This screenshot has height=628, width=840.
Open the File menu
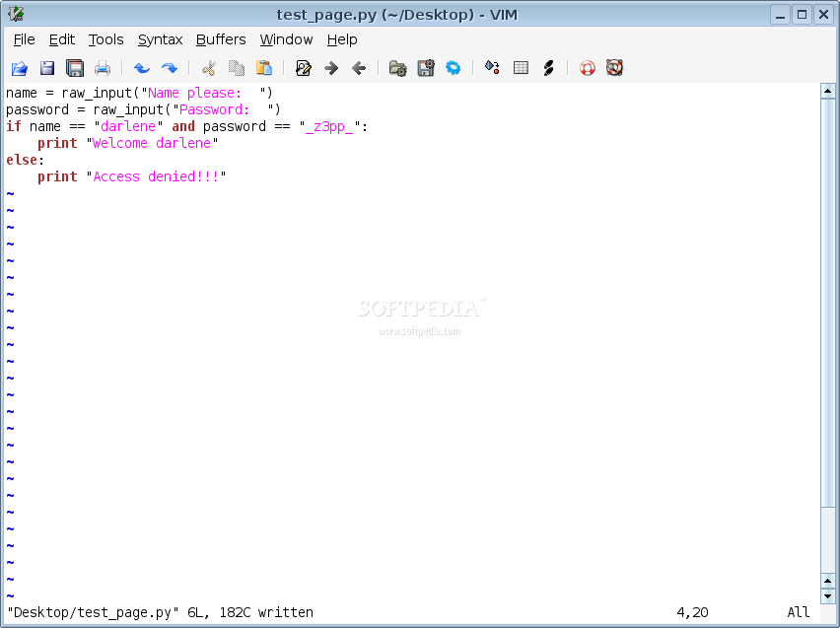(24, 39)
